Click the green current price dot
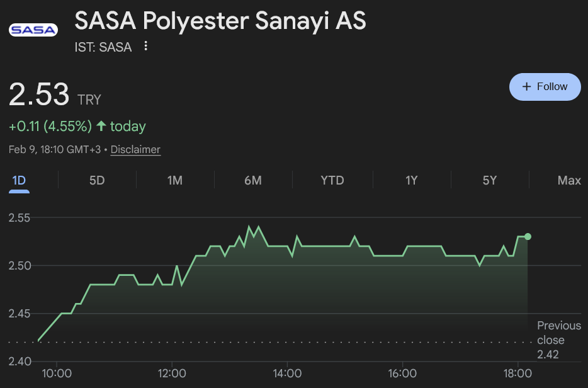This screenshot has width=588, height=388. point(528,236)
